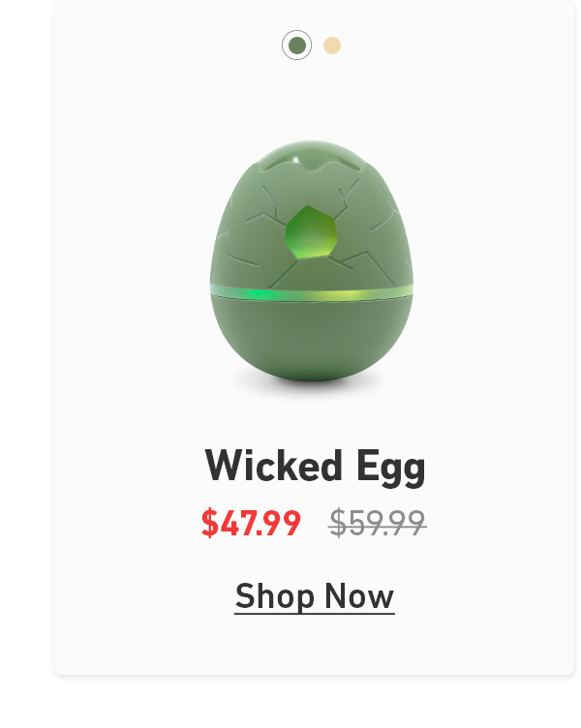Viewport: 581px width, 728px height.
Task: Click the glowing hexagon window on the egg
Action: [x=311, y=231]
